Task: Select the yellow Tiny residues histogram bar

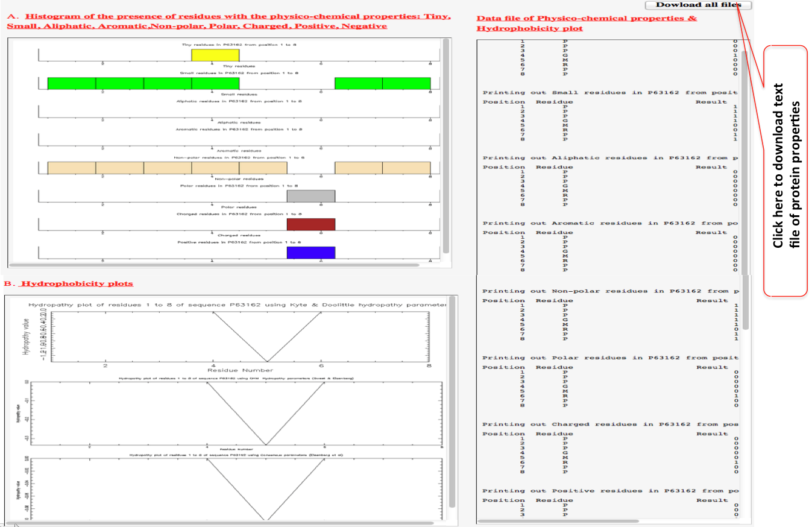Action: click(x=215, y=55)
